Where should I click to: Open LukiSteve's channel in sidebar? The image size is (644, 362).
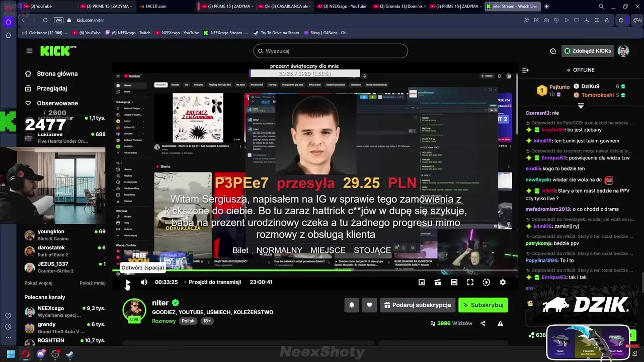(65, 138)
